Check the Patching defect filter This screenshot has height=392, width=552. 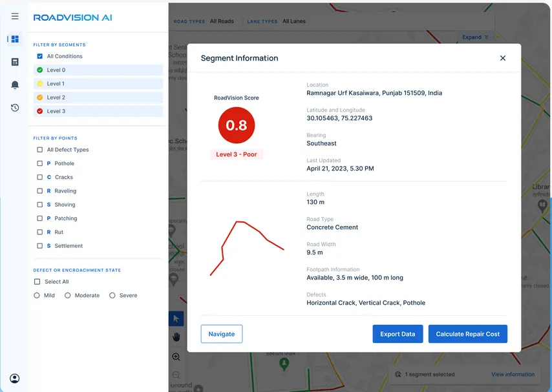tap(40, 218)
